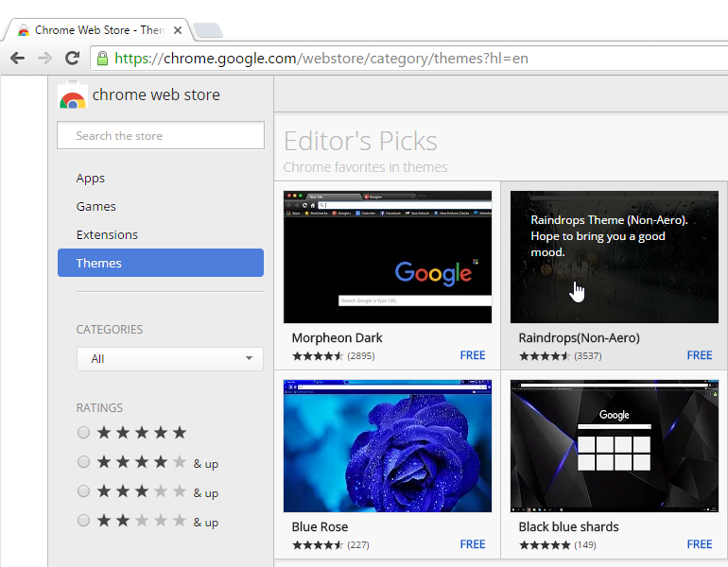Click the Blue Rose theme title

click(320, 526)
